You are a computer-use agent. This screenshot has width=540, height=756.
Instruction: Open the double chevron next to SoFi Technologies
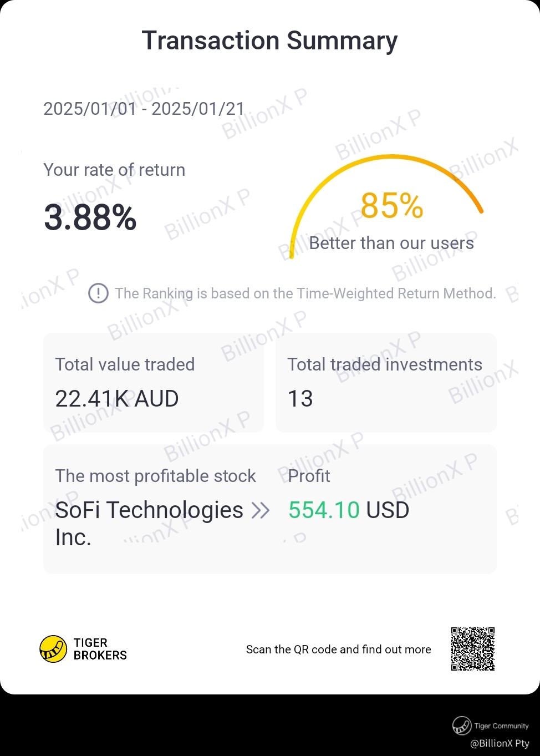click(261, 510)
